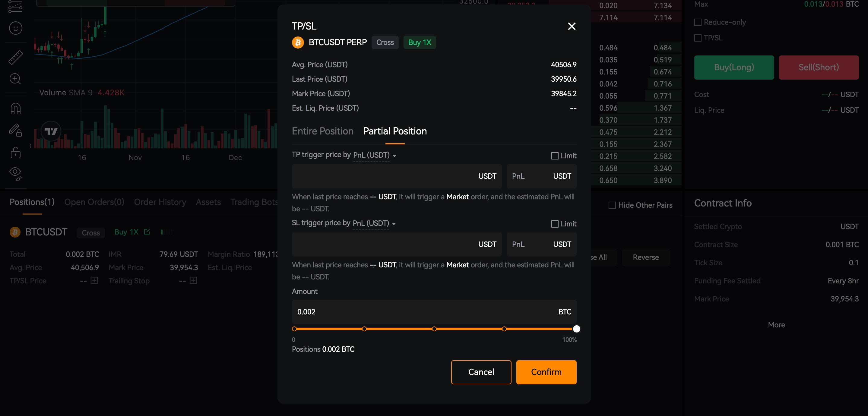Image resolution: width=868 pixels, height=416 pixels.
Task: Click the Confirm button in the TP/SL dialog
Action: (546, 372)
